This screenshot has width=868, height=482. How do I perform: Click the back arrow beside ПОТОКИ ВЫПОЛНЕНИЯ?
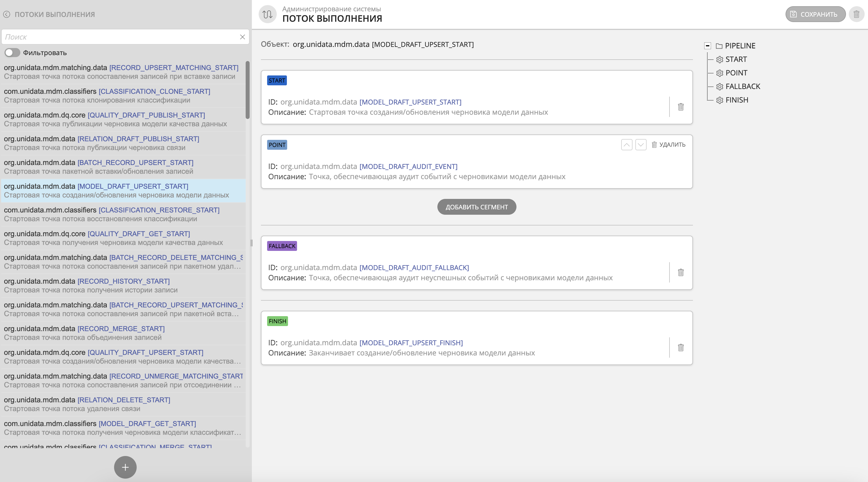coord(7,14)
